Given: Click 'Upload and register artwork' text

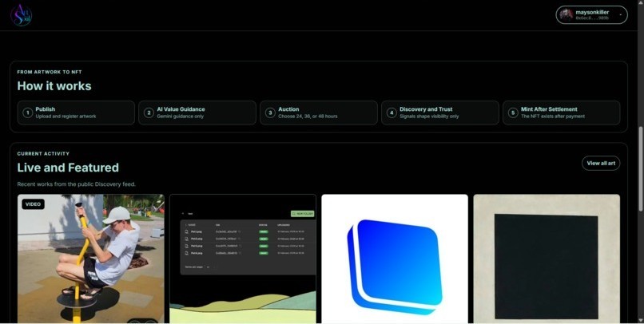Looking at the screenshot, I should click(66, 117).
